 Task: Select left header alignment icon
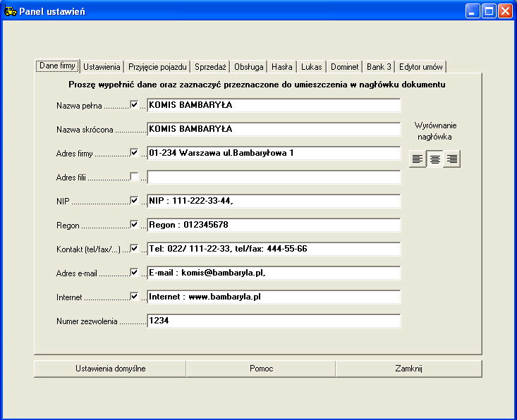418,159
